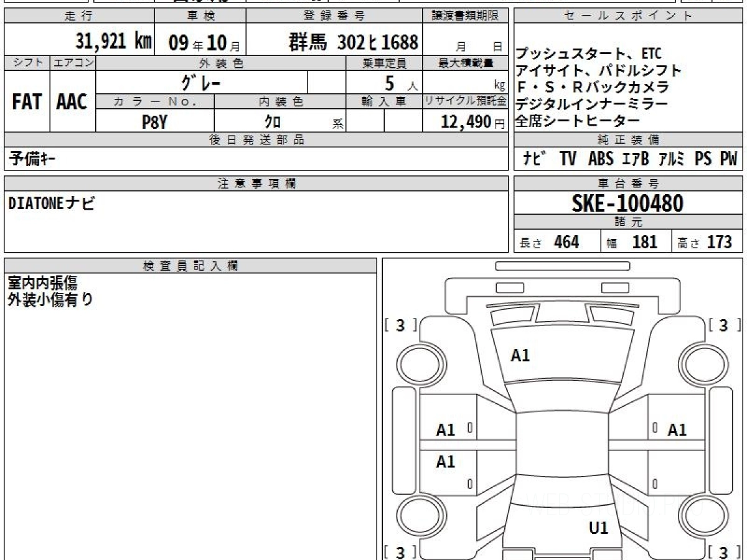The image size is (747, 560).
Task: Select the length value 464
Action: 566,242
